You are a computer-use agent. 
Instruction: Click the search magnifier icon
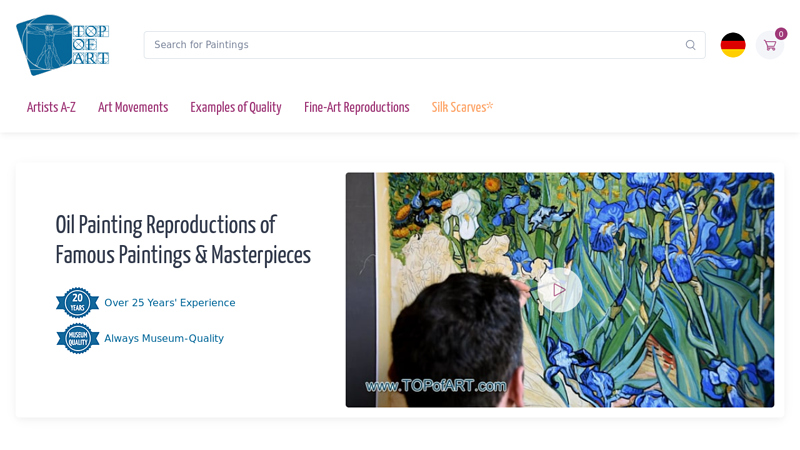point(690,45)
